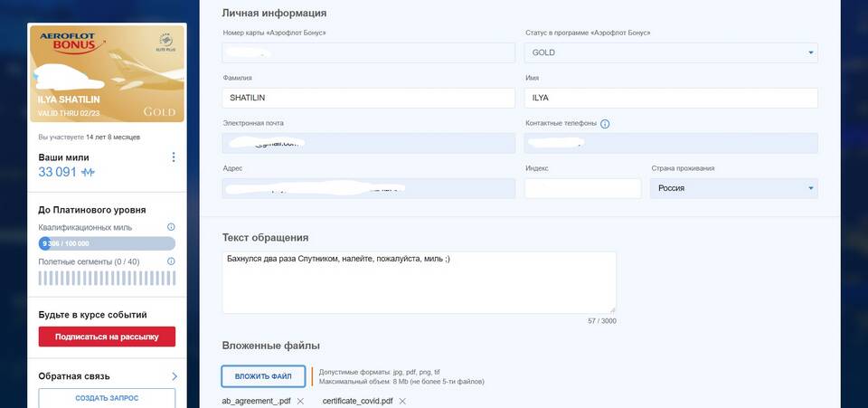The width and height of the screenshot is (868, 408).
Task: Select the empty Индекс field
Action: pyautogui.click(x=582, y=188)
